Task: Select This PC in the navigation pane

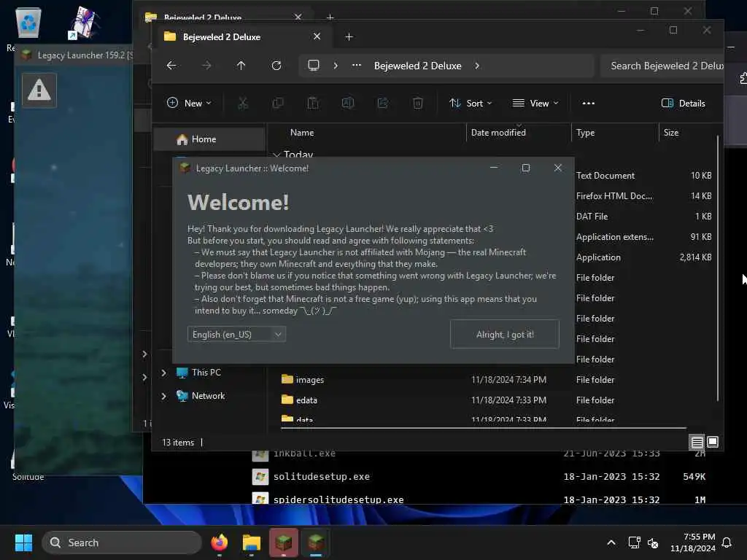Action: click(206, 373)
